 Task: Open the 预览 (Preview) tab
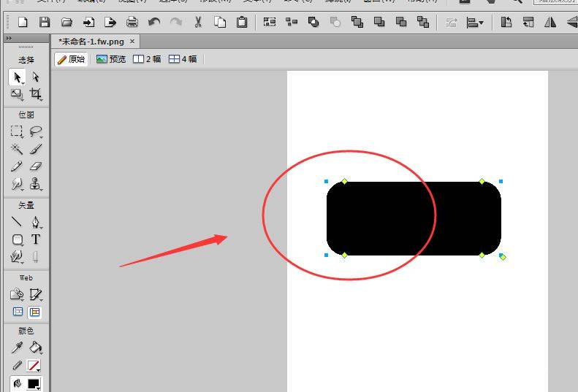[x=111, y=59]
